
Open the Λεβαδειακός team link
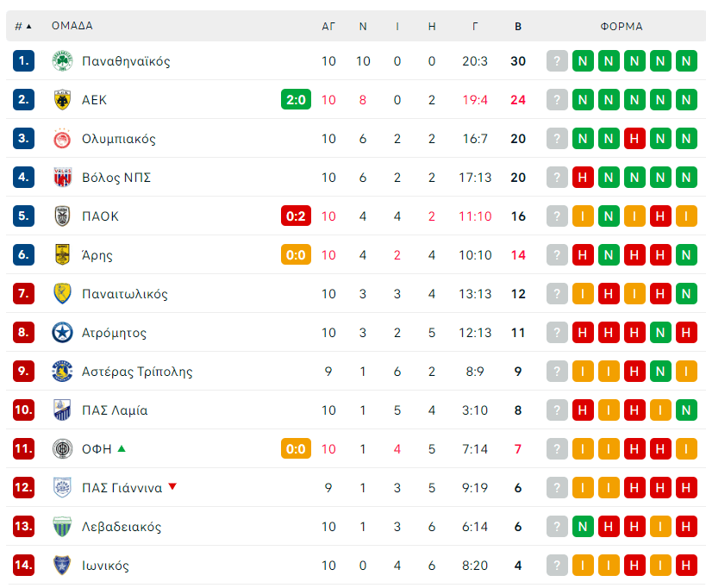pyautogui.click(x=121, y=527)
